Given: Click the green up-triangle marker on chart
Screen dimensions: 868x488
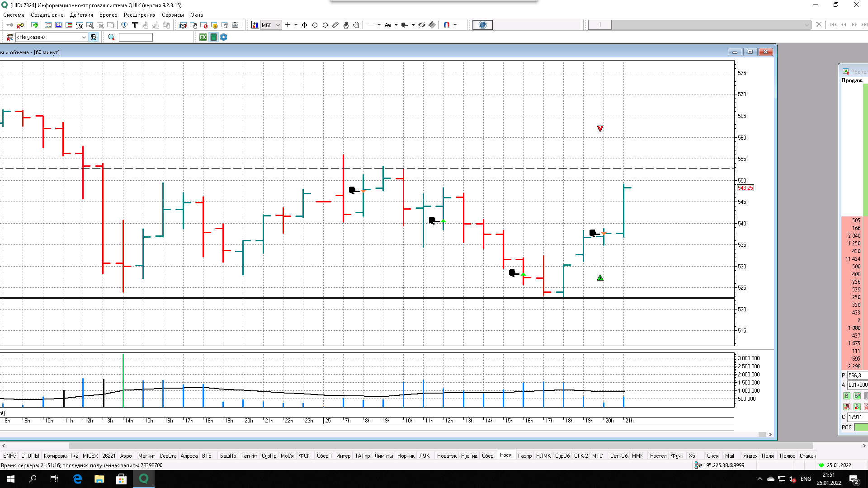Looking at the screenshot, I should tap(600, 277).
